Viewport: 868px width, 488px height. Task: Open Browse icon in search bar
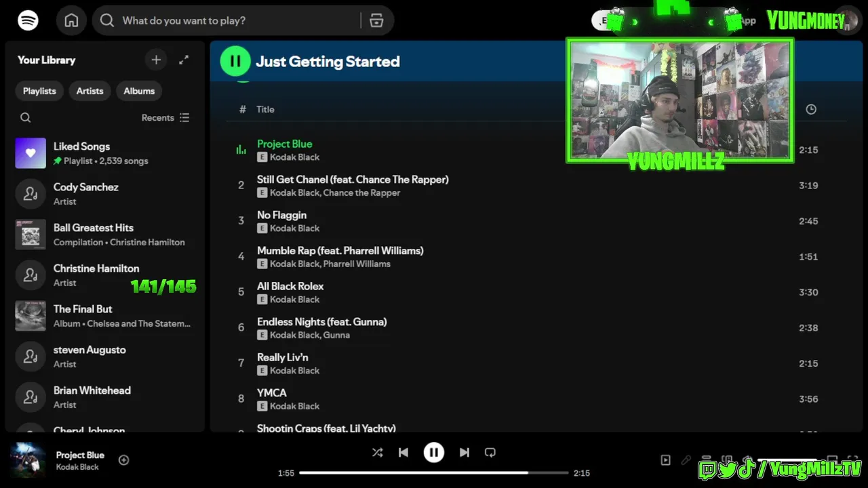click(376, 20)
